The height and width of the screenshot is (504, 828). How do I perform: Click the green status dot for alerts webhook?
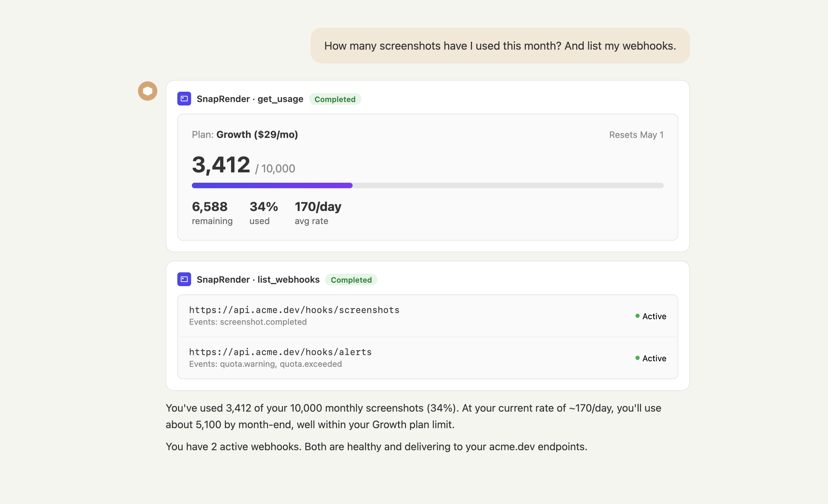pyautogui.click(x=638, y=358)
